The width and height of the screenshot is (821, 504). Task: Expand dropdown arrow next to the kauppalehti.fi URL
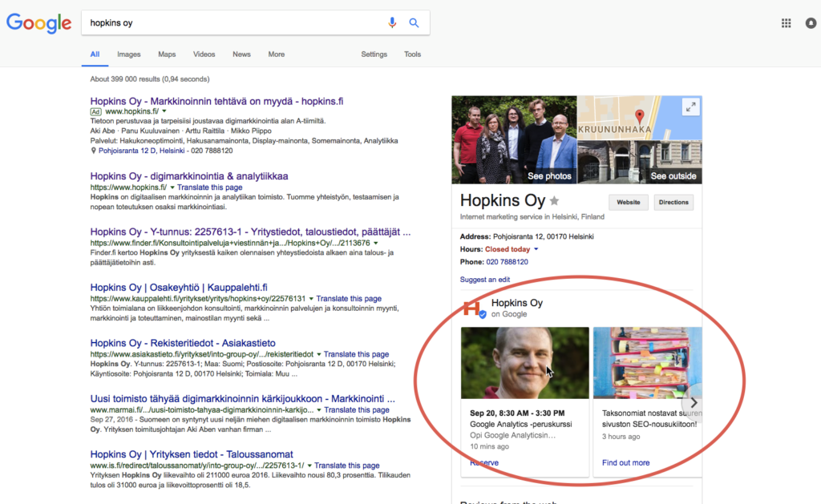point(311,299)
